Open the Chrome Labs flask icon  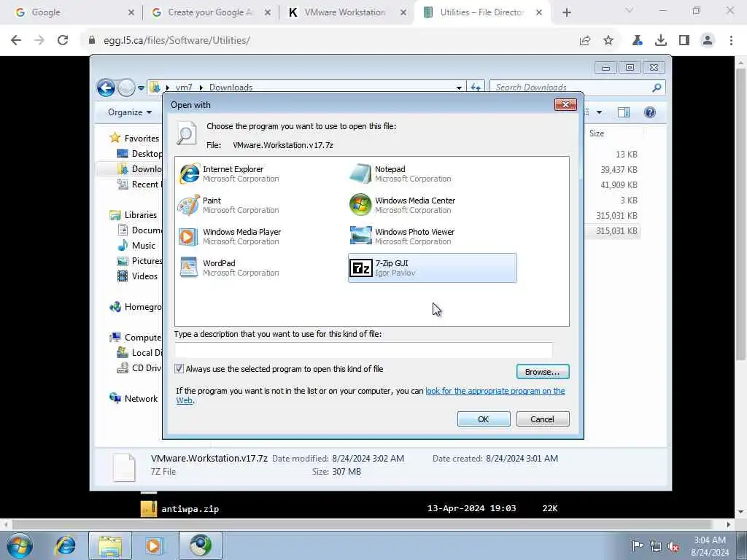(x=638, y=41)
